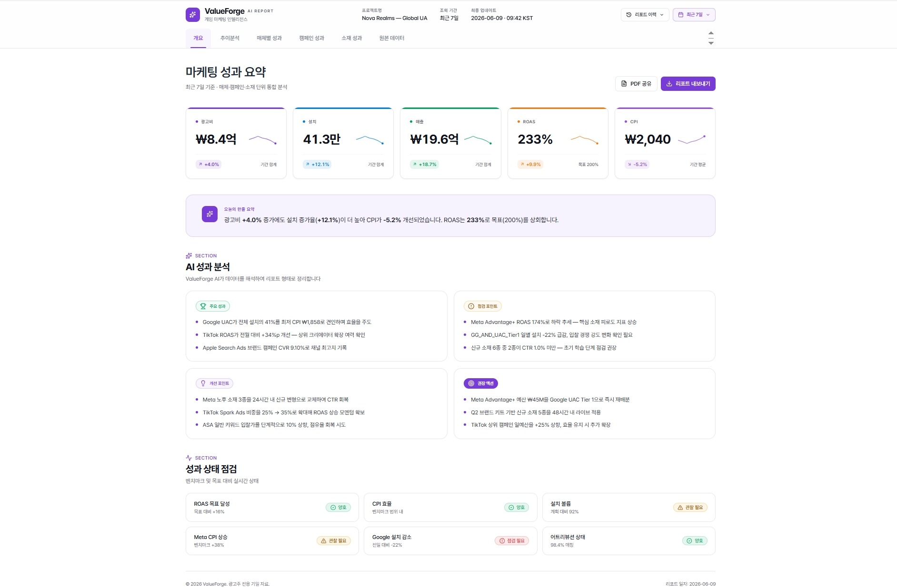Click the ROAS orange sparkline chart
This screenshot has width=897, height=588.
click(584, 140)
